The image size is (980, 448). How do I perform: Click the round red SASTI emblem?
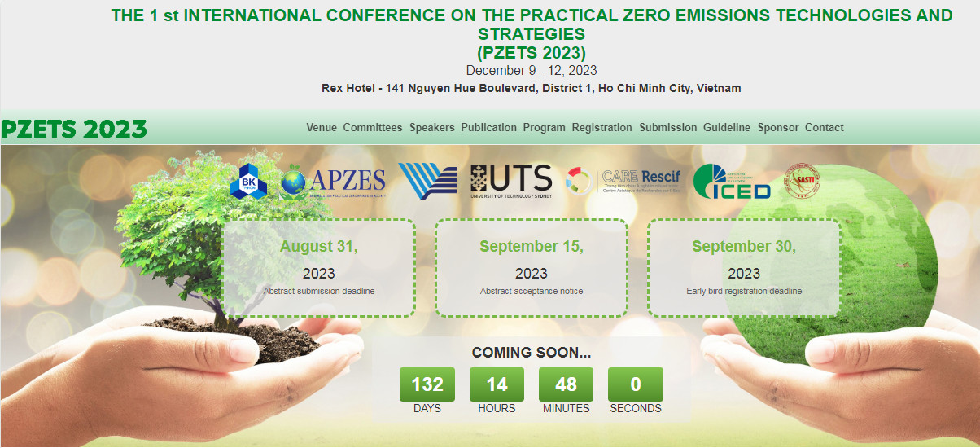pyautogui.click(x=802, y=181)
